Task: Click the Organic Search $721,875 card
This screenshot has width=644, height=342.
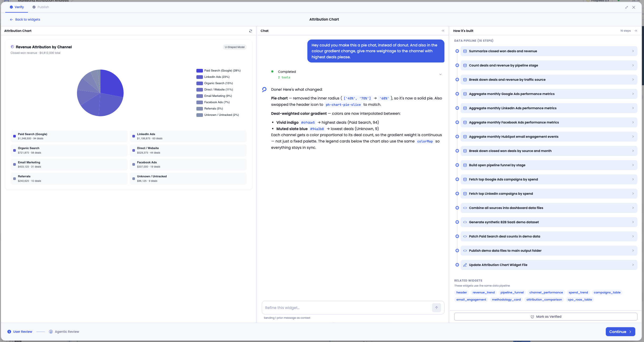Action: tap(69, 150)
